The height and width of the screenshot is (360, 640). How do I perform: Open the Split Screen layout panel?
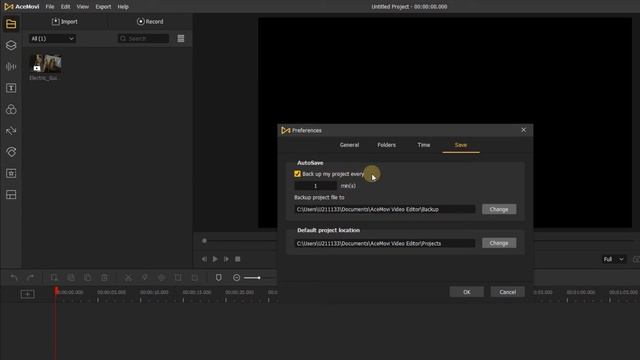click(11, 195)
